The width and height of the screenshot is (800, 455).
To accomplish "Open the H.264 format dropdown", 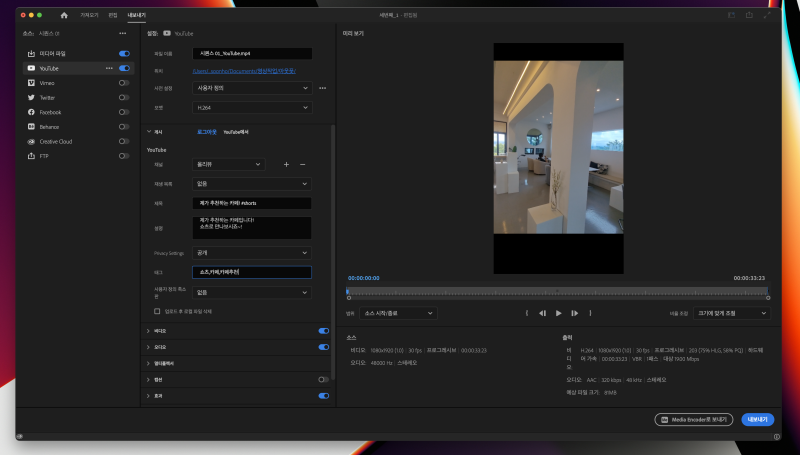I will pos(252,105).
